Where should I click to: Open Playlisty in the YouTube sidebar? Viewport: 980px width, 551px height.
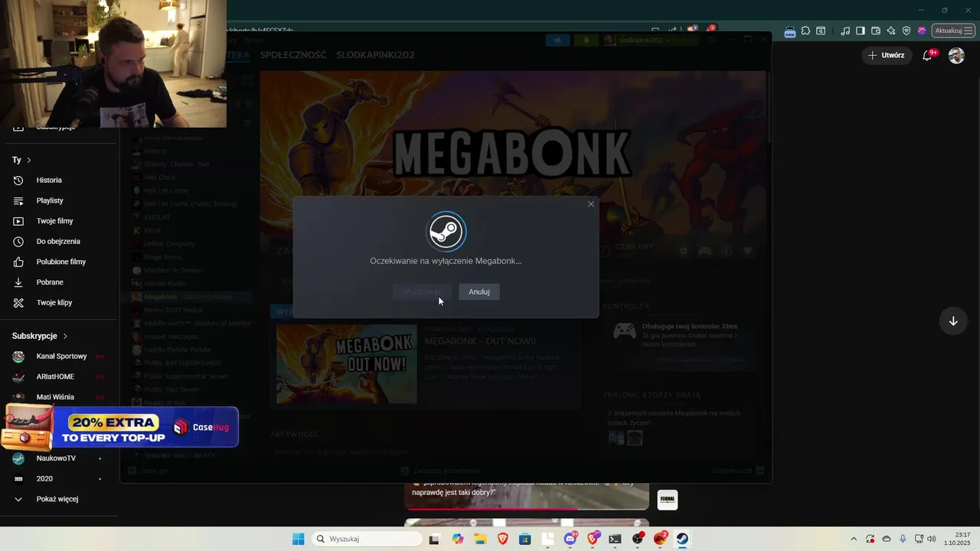(50, 201)
